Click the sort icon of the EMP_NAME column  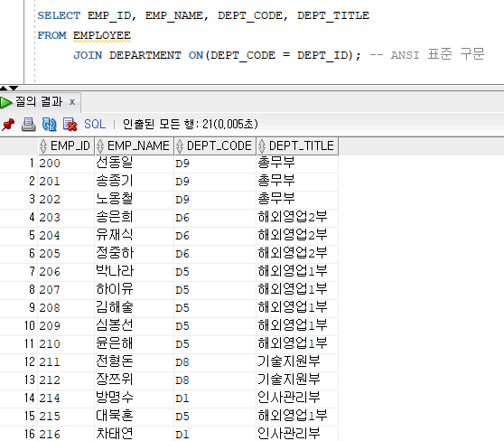(100, 146)
